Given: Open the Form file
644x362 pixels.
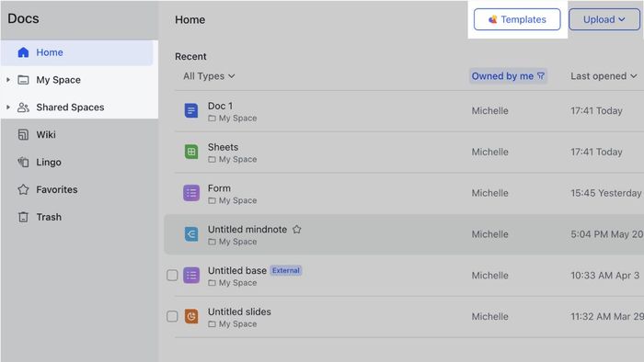Looking at the screenshot, I should pos(219,188).
